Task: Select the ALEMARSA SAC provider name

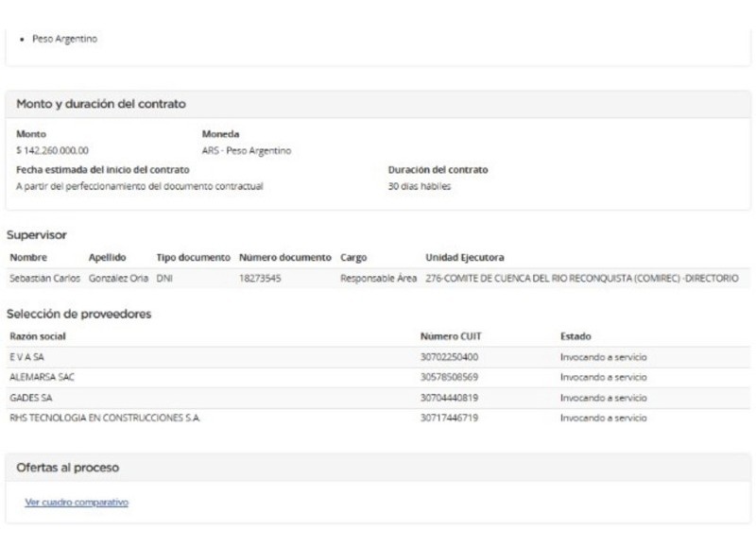Action: point(43,377)
